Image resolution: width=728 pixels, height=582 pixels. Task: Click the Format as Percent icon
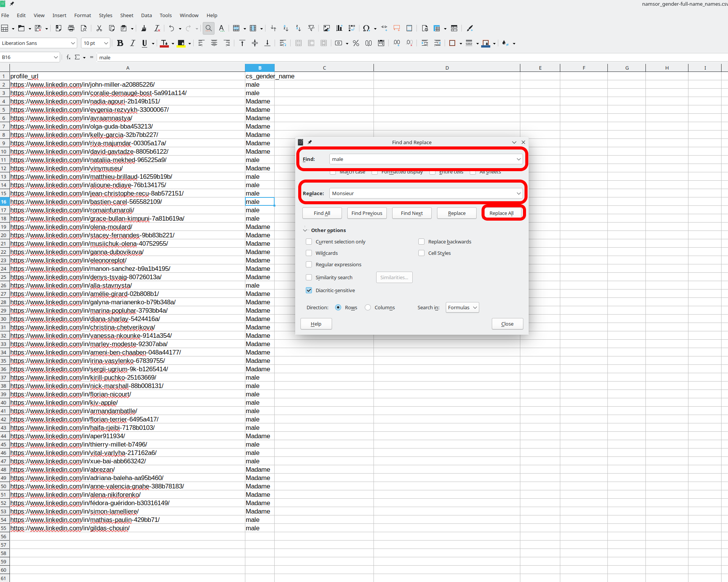tap(356, 43)
